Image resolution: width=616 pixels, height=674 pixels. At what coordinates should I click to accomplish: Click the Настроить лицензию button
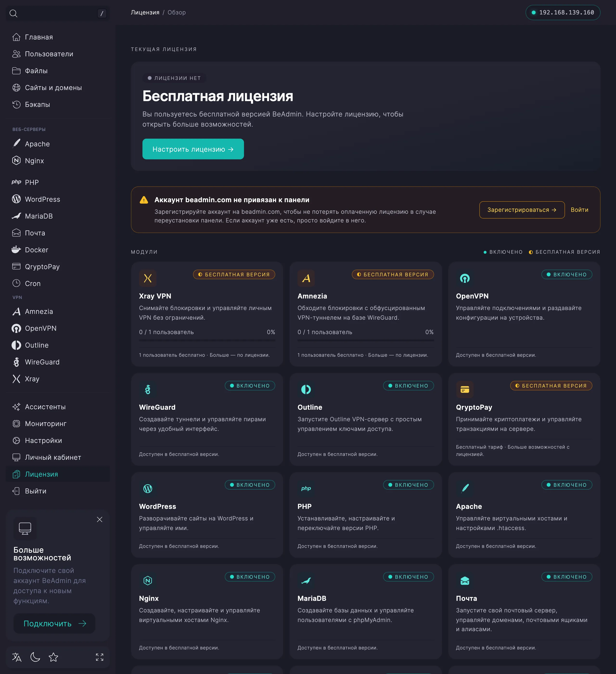coord(193,149)
